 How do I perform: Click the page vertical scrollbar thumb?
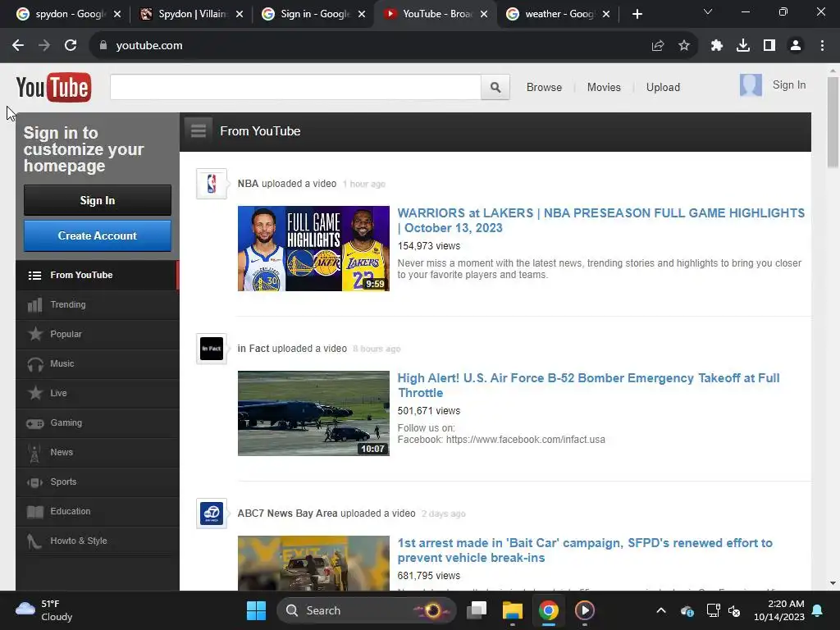tap(833, 123)
